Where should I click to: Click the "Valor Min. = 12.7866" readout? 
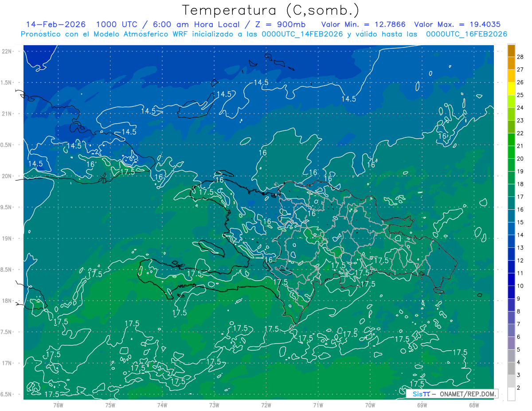(364, 24)
